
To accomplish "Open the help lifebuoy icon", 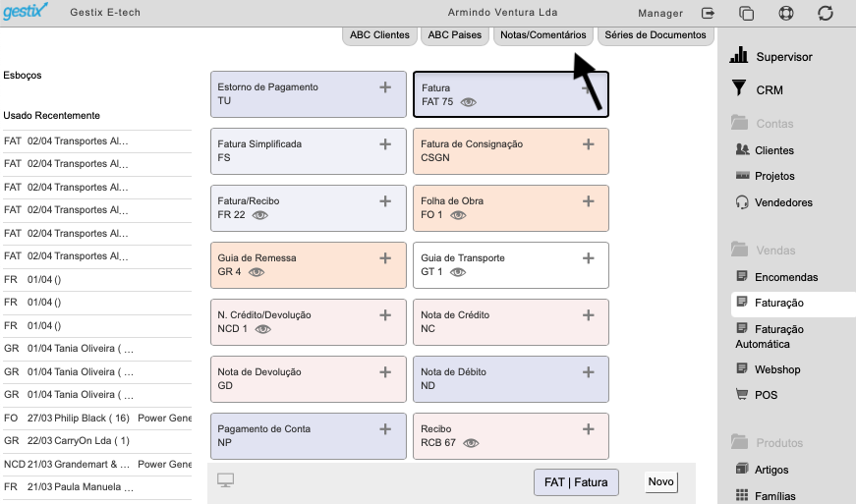I will 786,13.
